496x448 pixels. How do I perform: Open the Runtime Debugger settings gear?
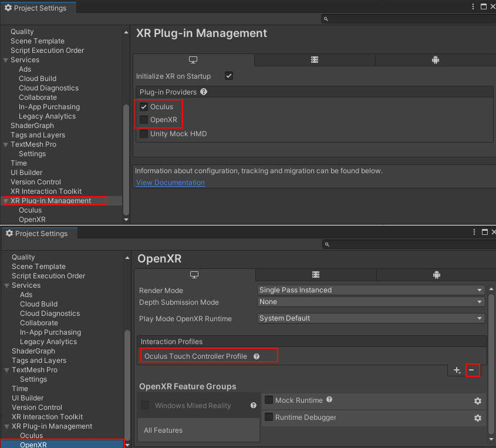pyautogui.click(x=477, y=418)
